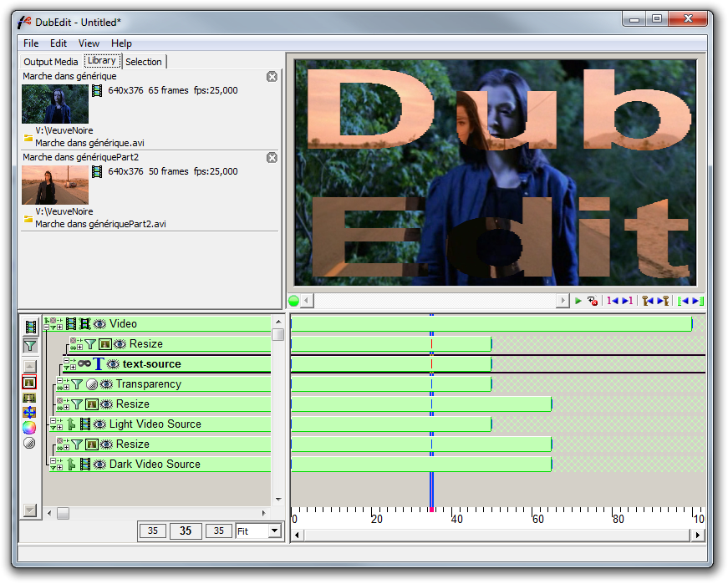Collapse the Light Video Source node
Screen dimensions: 728x584
coord(53,420)
